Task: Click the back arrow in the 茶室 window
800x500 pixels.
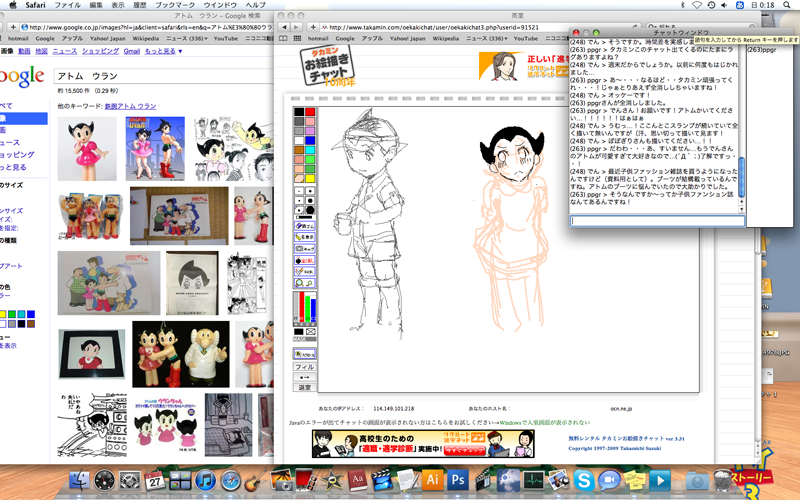Action: coord(284,27)
